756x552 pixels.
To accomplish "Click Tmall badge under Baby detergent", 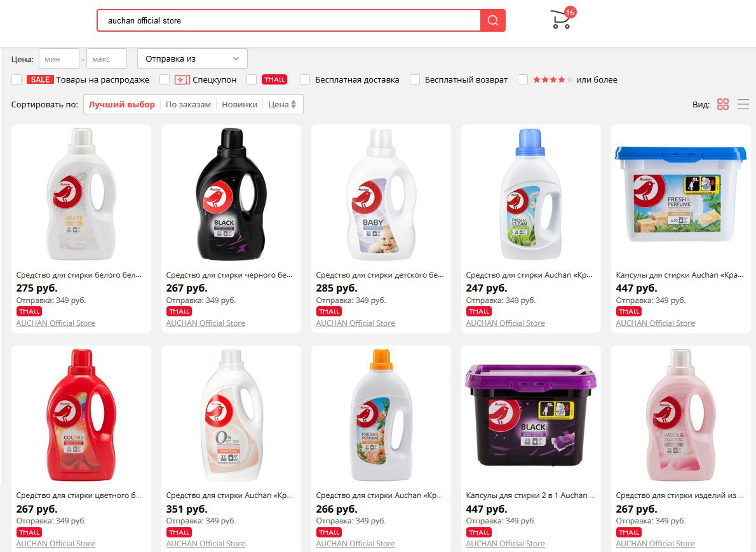I will (329, 311).
